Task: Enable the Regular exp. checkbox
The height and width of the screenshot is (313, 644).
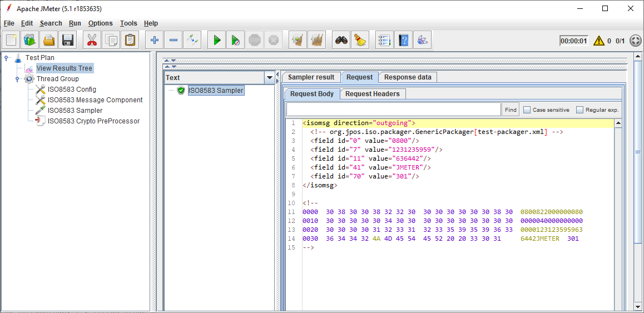Action: click(580, 110)
